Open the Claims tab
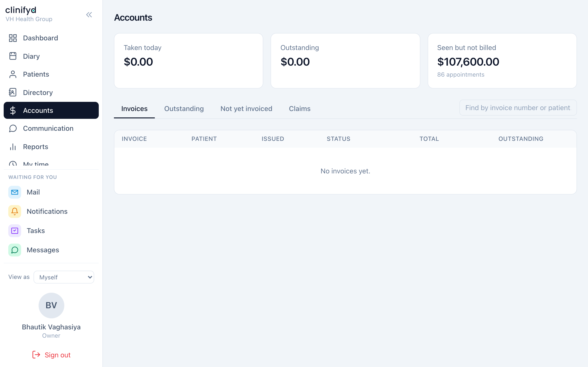 300,109
